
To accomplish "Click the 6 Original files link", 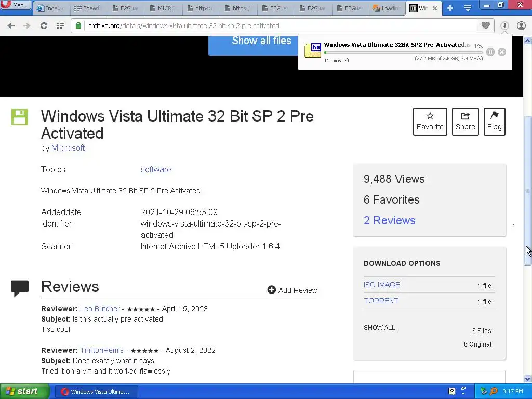I will pyautogui.click(x=477, y=344).
